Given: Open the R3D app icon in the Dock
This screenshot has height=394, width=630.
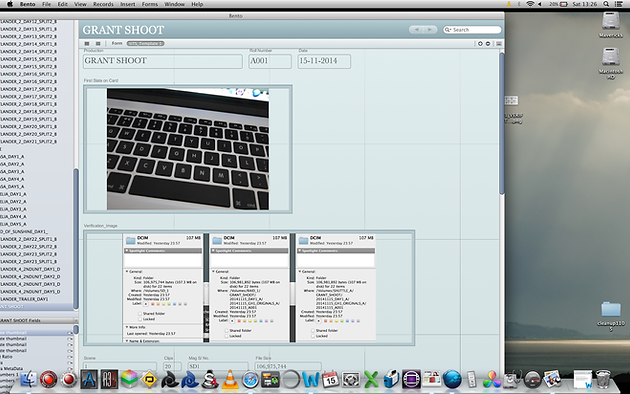Looking at the screenshot, I should pos(109,380).
